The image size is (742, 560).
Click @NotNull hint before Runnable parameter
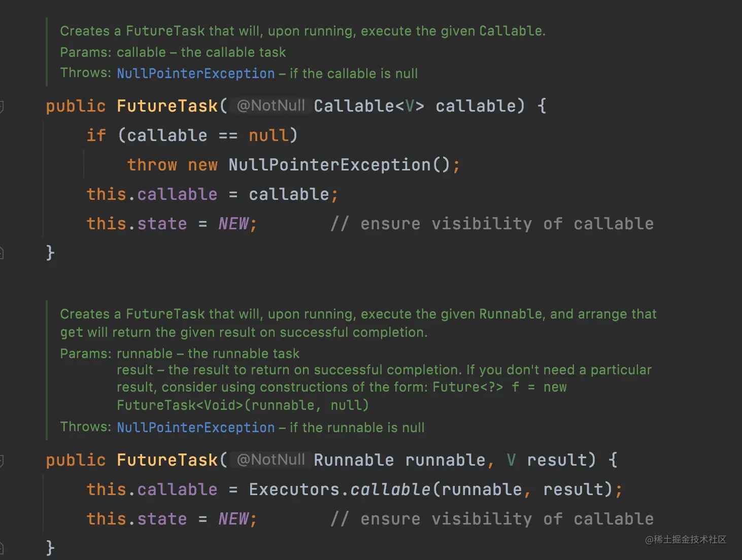271,460
